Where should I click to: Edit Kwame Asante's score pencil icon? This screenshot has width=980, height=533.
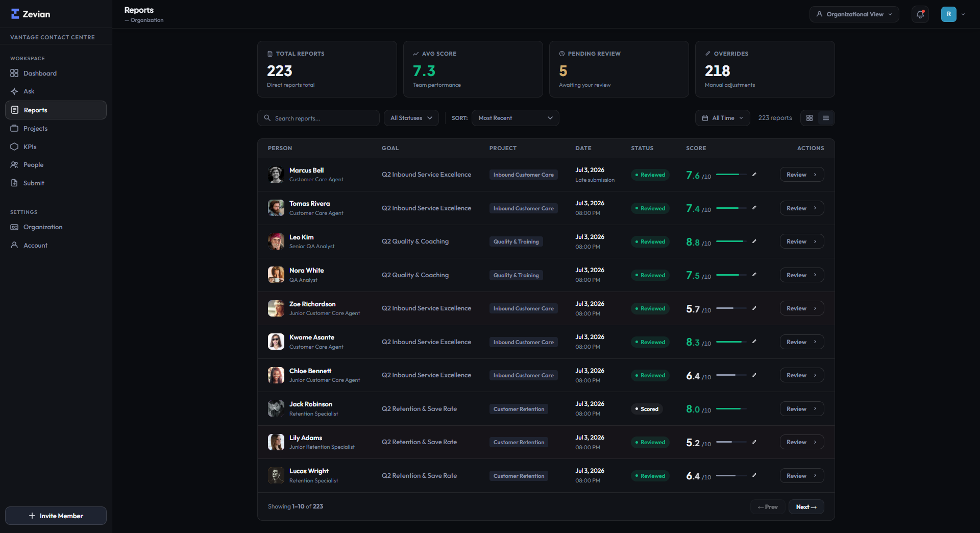(754, 342)
